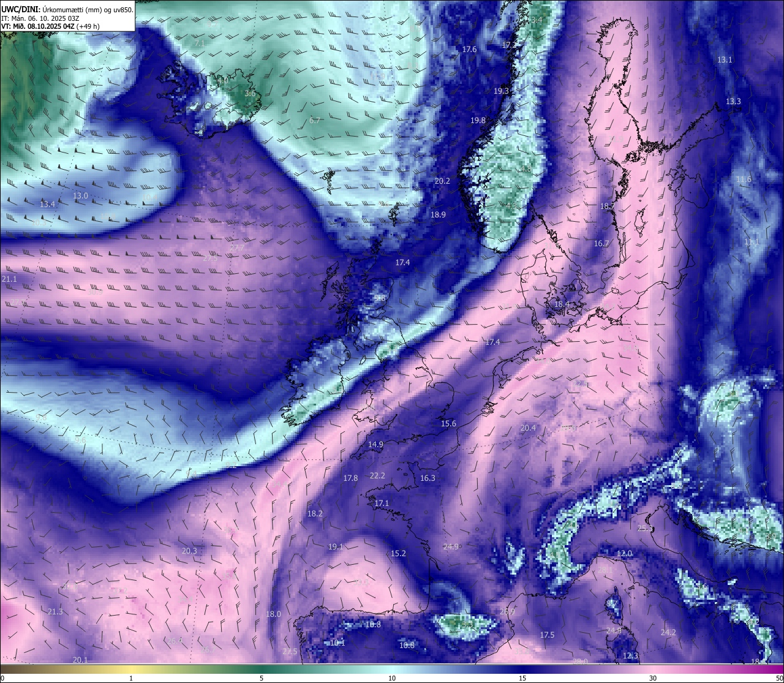This screenshot has height=683, width=784.
Task: Click the 3.6 value over Iceland
Action: pos(250,94)
